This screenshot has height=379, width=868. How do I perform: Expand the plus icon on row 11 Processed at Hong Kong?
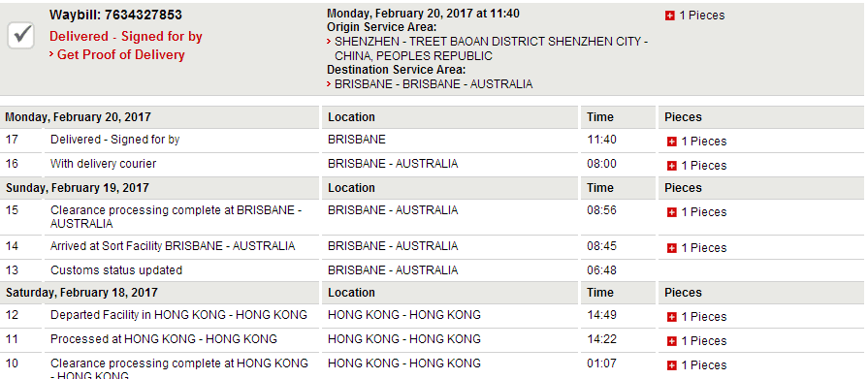(x=671, y=341)
